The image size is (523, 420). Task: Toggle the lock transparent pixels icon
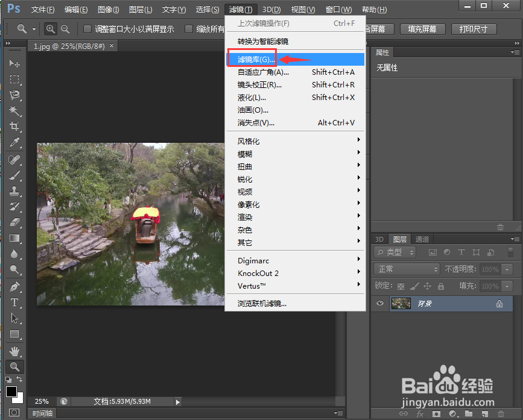pos(401,286)
